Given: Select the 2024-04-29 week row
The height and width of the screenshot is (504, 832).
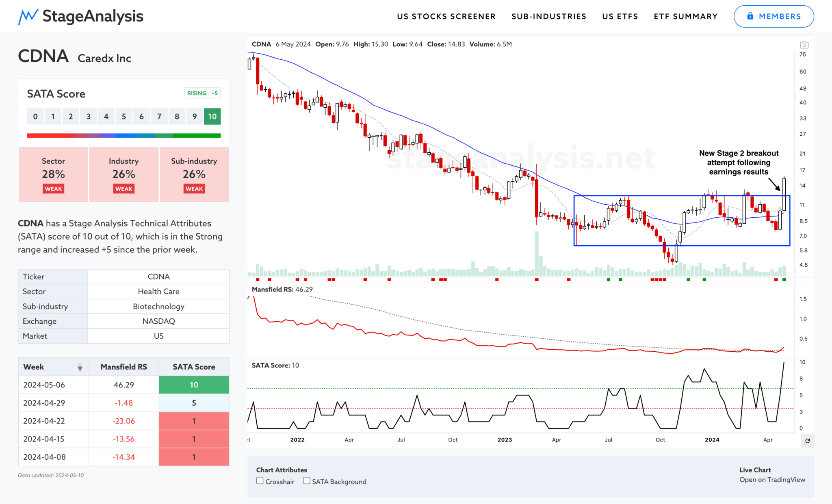Looking at the screenshot, I should point(123,403).
